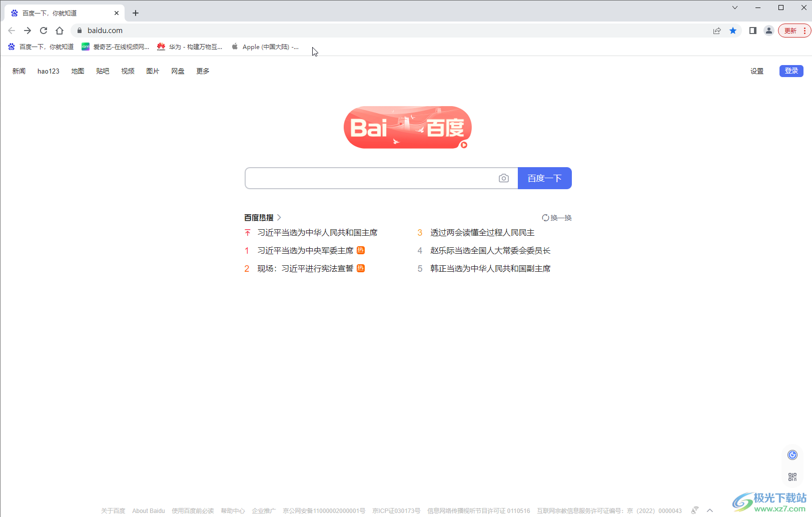Click the satellite icon in footer
Viewport: 812px width, 517px height.
click(x=695, y=510)
